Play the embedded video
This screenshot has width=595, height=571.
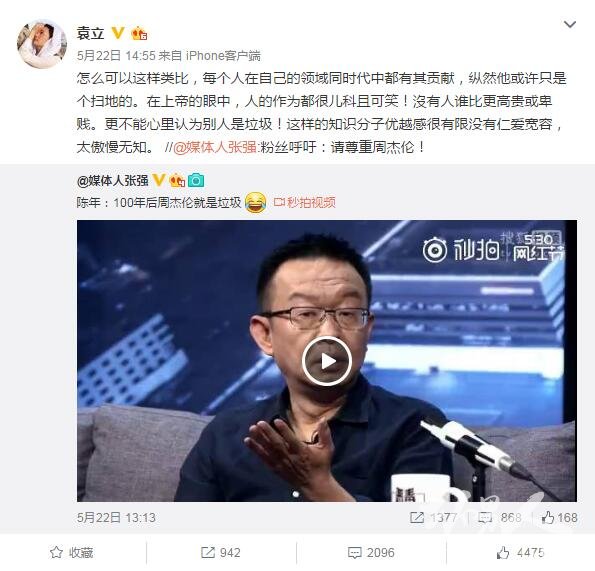tap(327, 361)
